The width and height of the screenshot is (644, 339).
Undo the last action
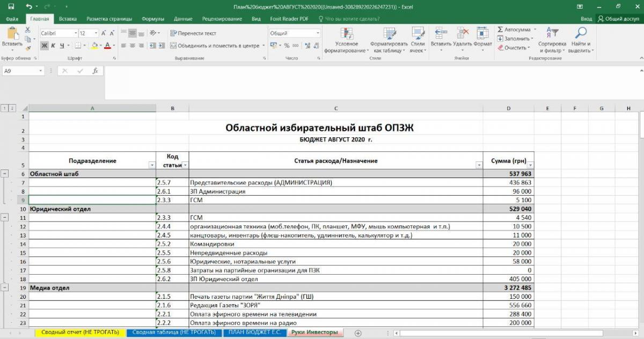pyautogui.click(x=28, y=6)
